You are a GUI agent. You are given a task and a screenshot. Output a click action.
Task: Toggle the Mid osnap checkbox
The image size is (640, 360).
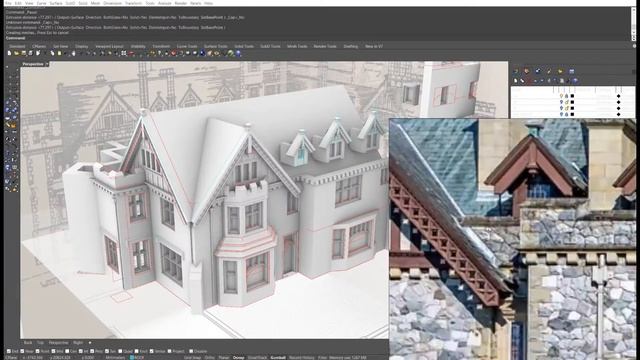[x=53, y=351]
